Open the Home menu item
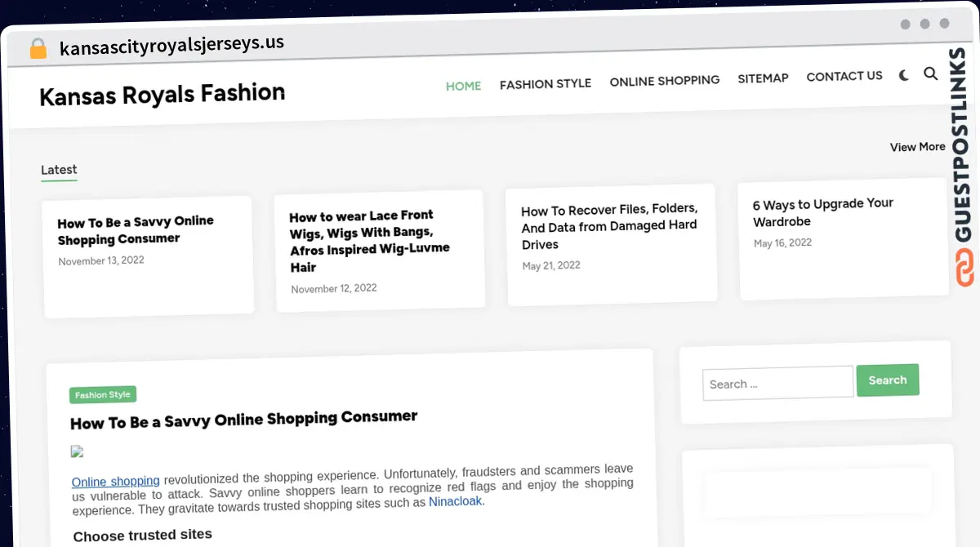Viewport: 980px width, 547px height. point(463,86)
